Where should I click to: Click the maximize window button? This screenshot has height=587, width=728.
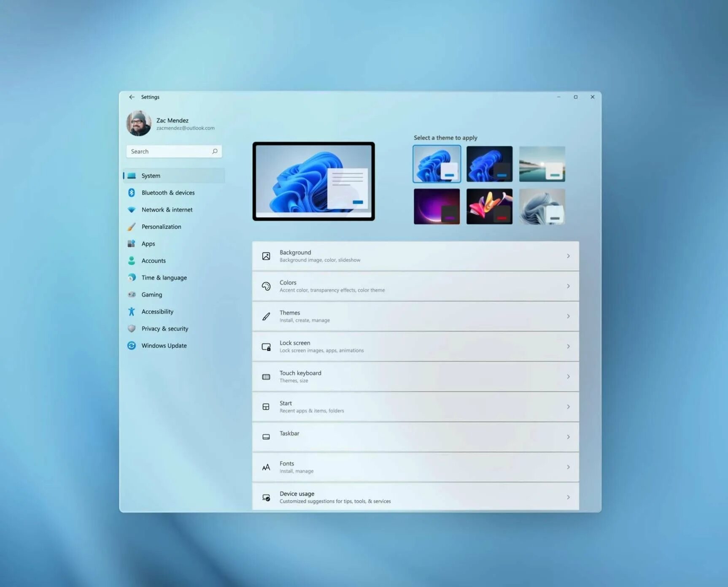575,97
